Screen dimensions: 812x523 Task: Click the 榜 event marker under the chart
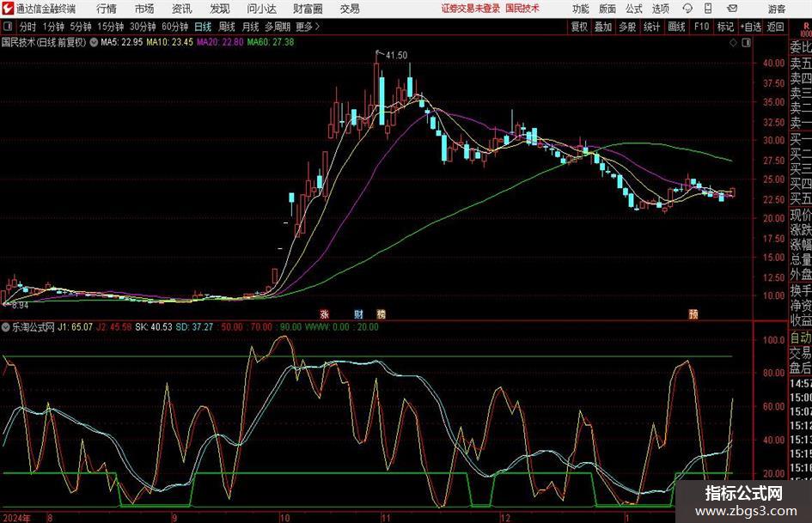382,313
